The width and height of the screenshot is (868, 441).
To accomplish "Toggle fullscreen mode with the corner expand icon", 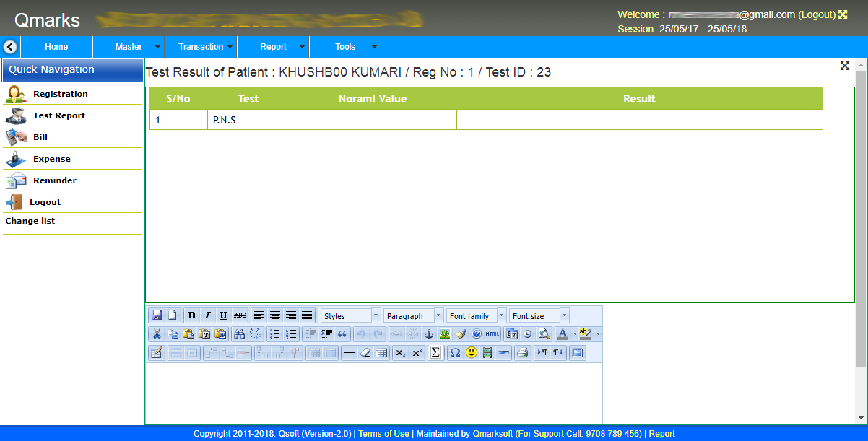I will [844, 66].
